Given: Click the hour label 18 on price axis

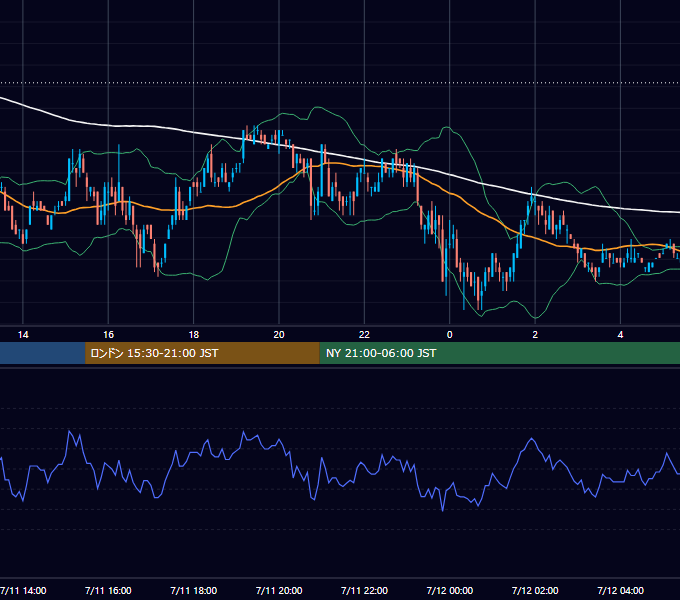Looking at the screenshot, I should (x=194, y=334).
